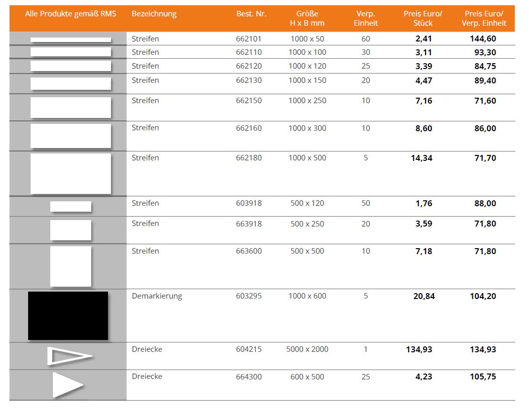Click the 'Preis Euro/ Stück' header
Viewport: 532px width, 412px height.
[x=423, y=18]
